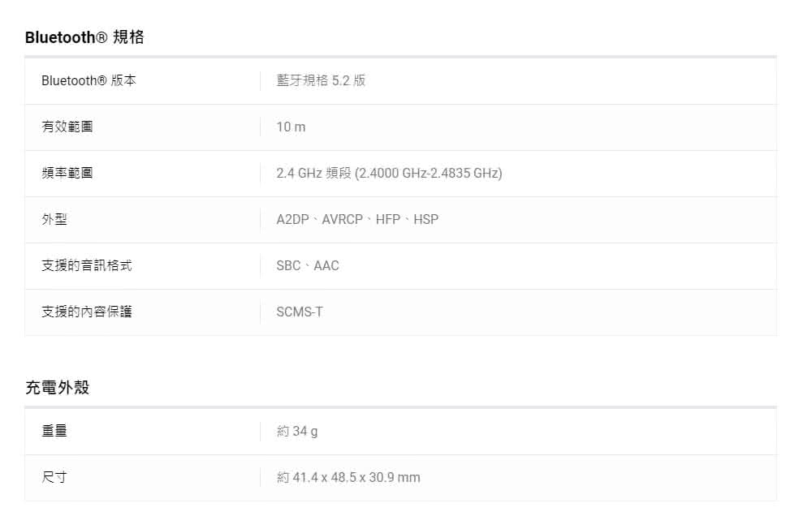Select the 有效範圍 row label
The width and height of the screenshot is (812, 529).
[67, 127]
